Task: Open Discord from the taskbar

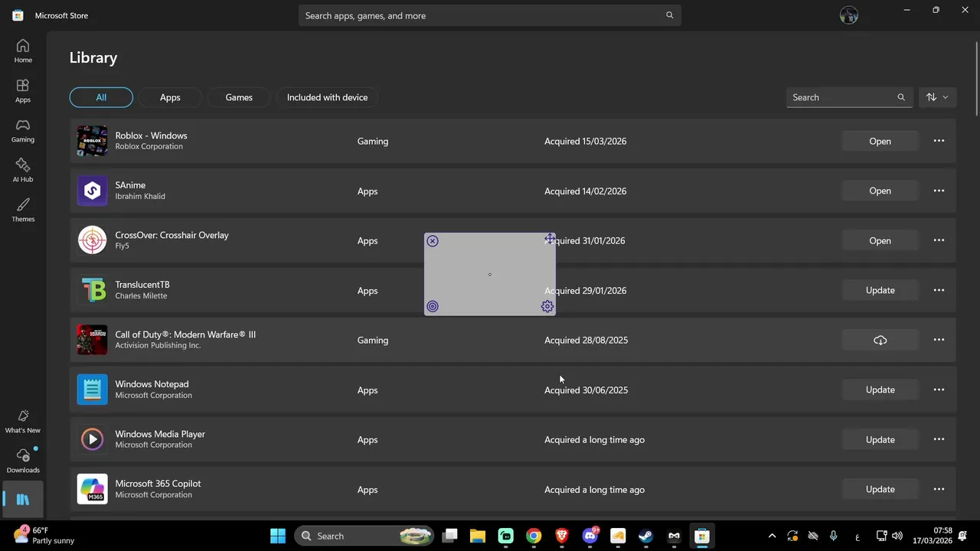Action: 590,536
